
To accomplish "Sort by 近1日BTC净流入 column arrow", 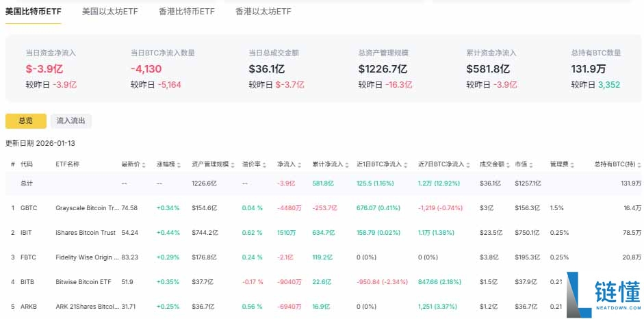I will (405, 164).
